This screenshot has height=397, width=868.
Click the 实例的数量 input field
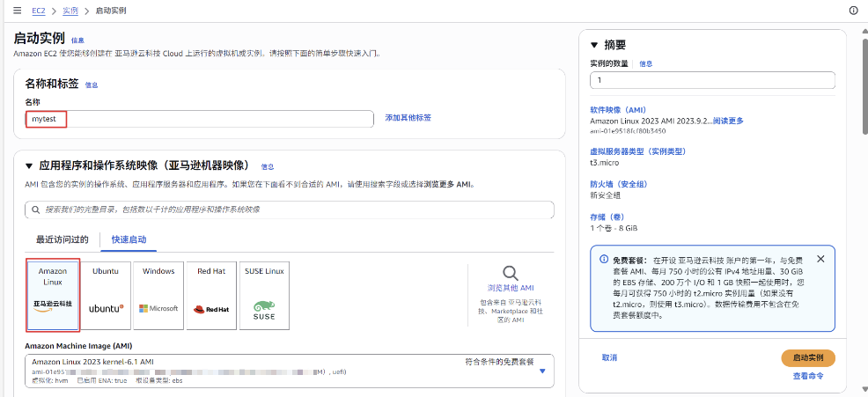712,80
